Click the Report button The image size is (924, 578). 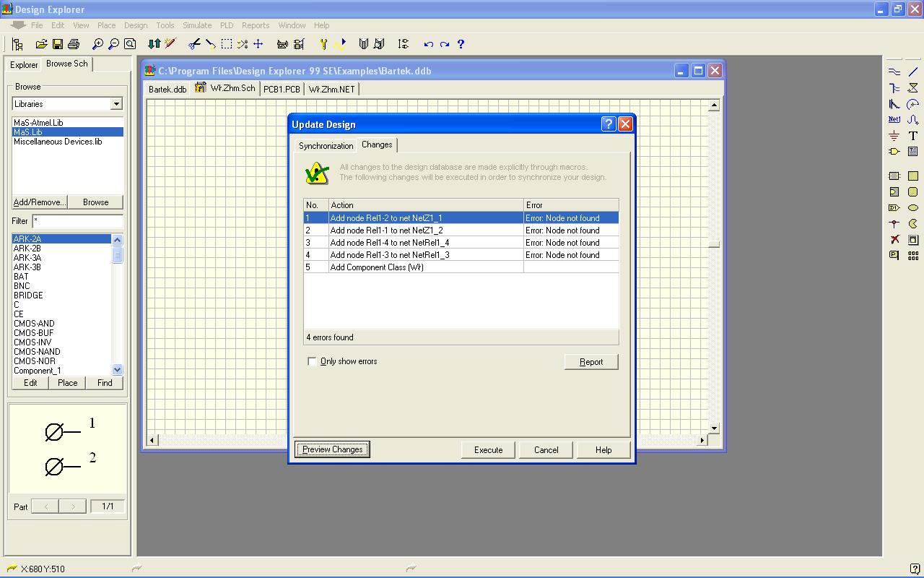[x=591, y=362]
